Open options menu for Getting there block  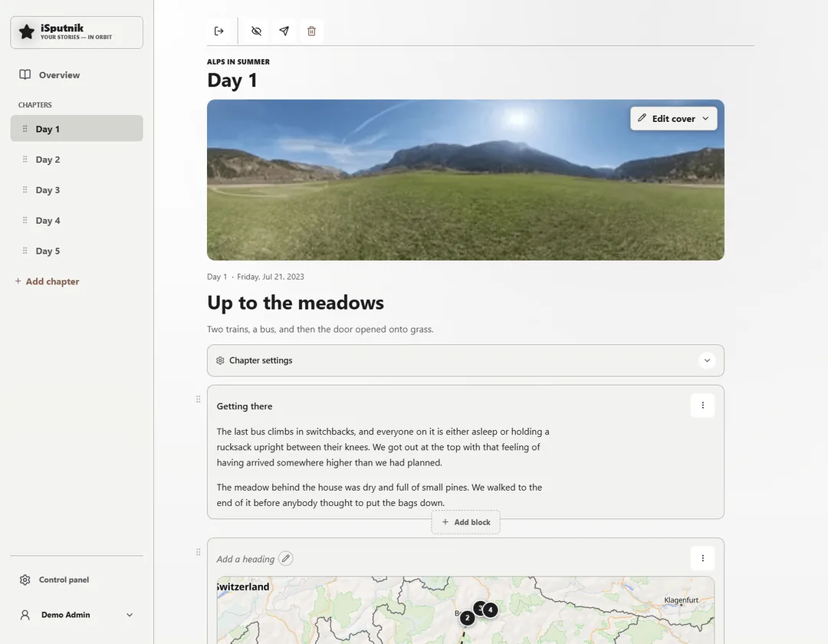[702, 406]
